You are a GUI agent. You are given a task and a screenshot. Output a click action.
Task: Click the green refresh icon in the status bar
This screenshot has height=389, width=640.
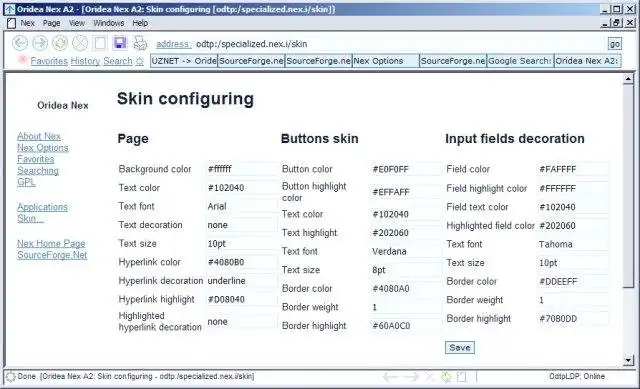coord(446,376)
